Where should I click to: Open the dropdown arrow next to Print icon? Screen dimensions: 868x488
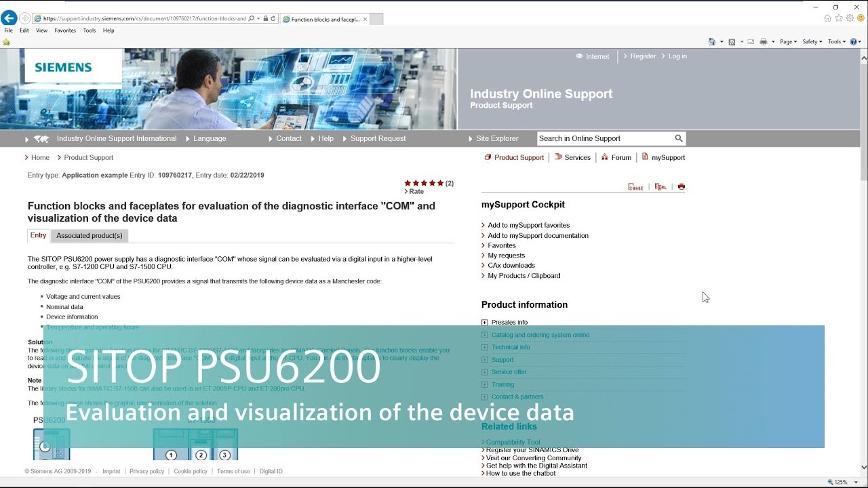[772, 42]
